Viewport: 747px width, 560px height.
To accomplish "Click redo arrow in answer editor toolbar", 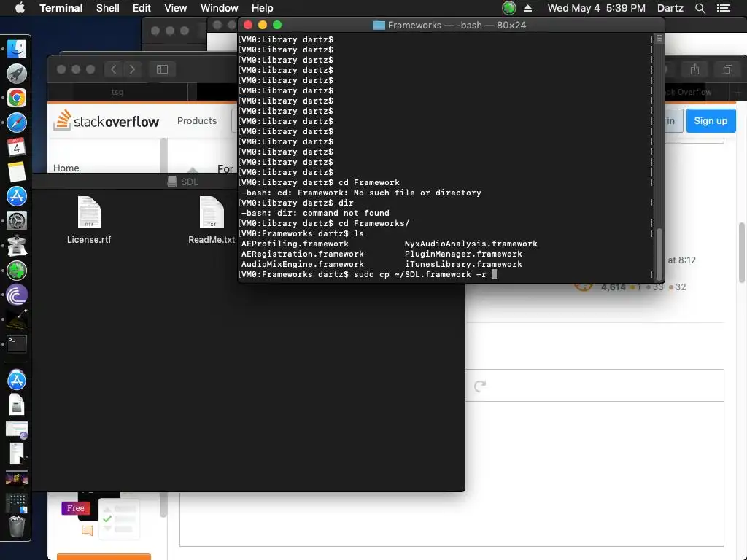I will (x=480, y=385).
